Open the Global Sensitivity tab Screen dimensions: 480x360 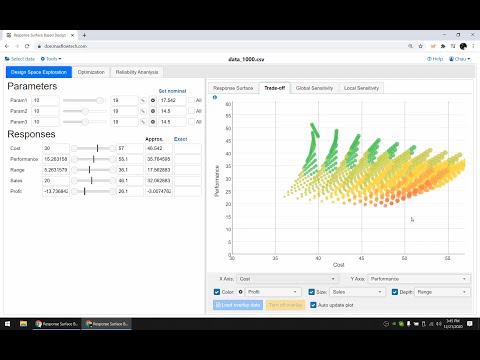pyautogui.click(x=314, y=88)
